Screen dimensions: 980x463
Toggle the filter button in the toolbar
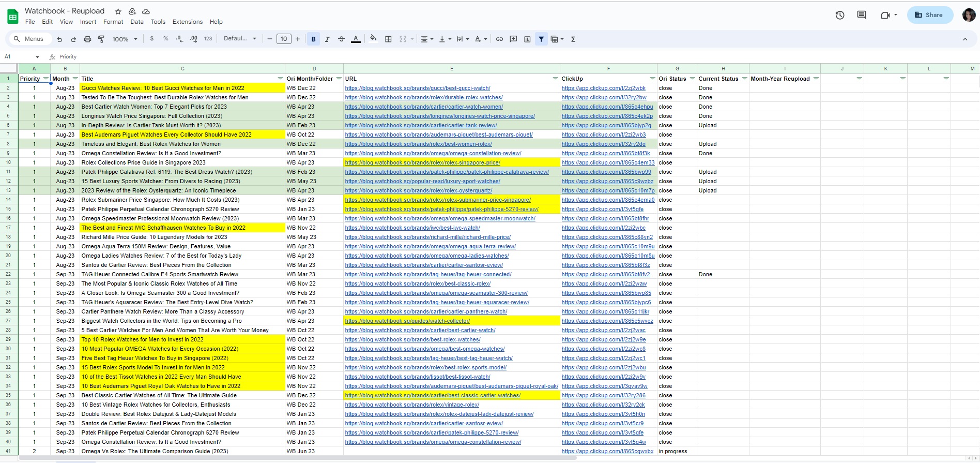pyautogui.click(x=541, y=39)
